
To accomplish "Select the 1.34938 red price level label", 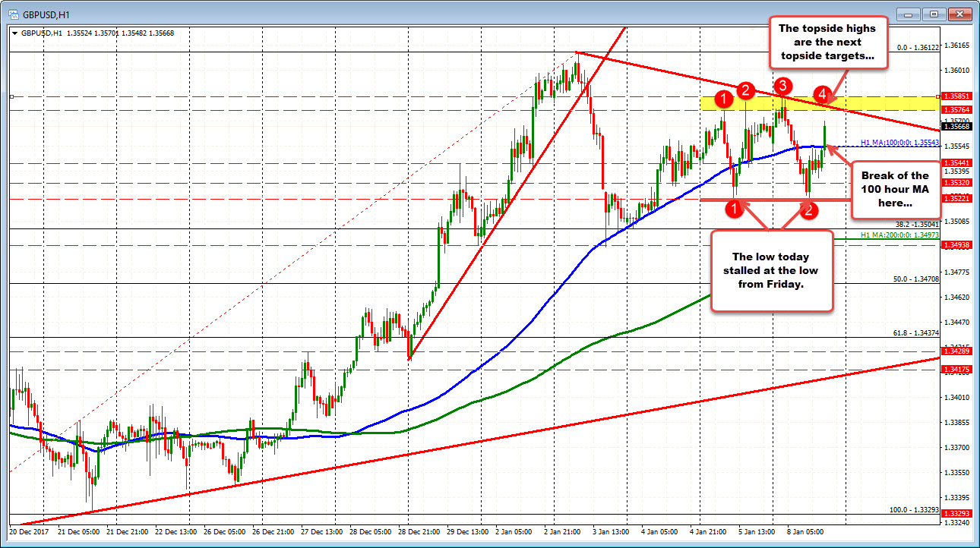I will coord(955,245).
